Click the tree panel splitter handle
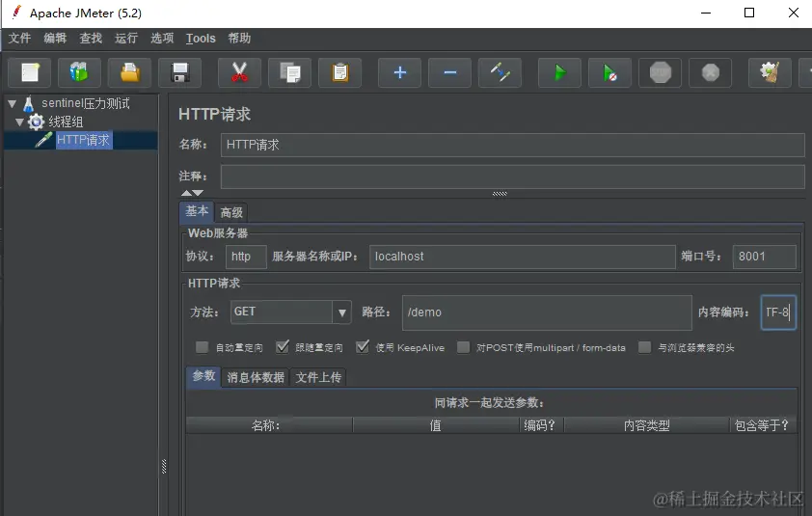This screenshot has width=812, height=516. [x=164, y=466]
